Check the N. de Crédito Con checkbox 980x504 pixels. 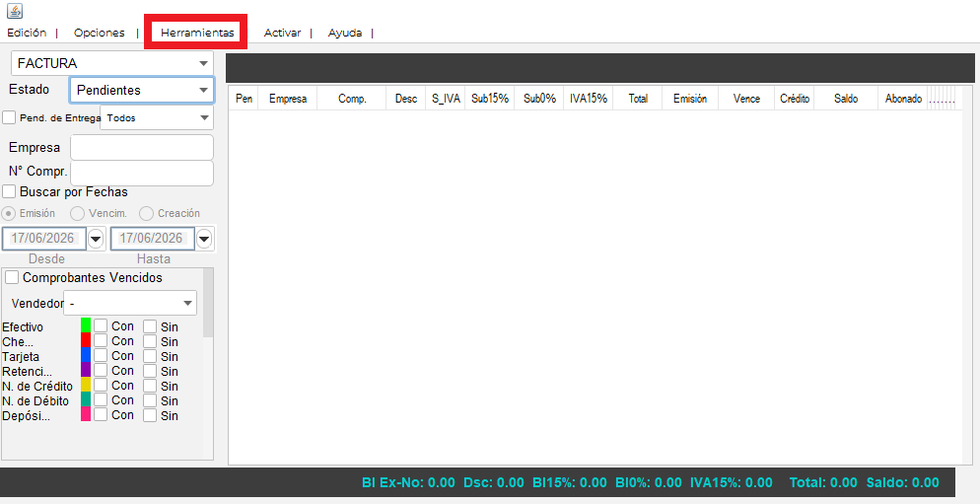click(x=101, y=386)
